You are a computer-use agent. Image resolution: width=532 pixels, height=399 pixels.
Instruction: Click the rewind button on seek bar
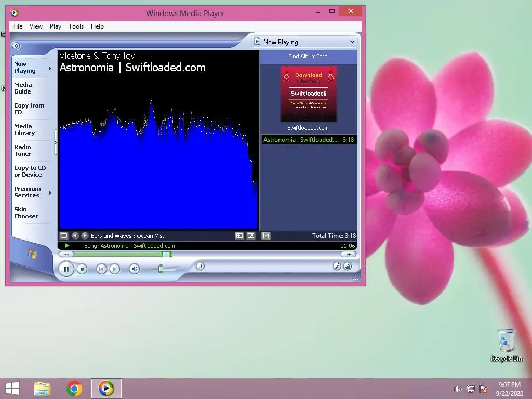(x=66, y=254)
